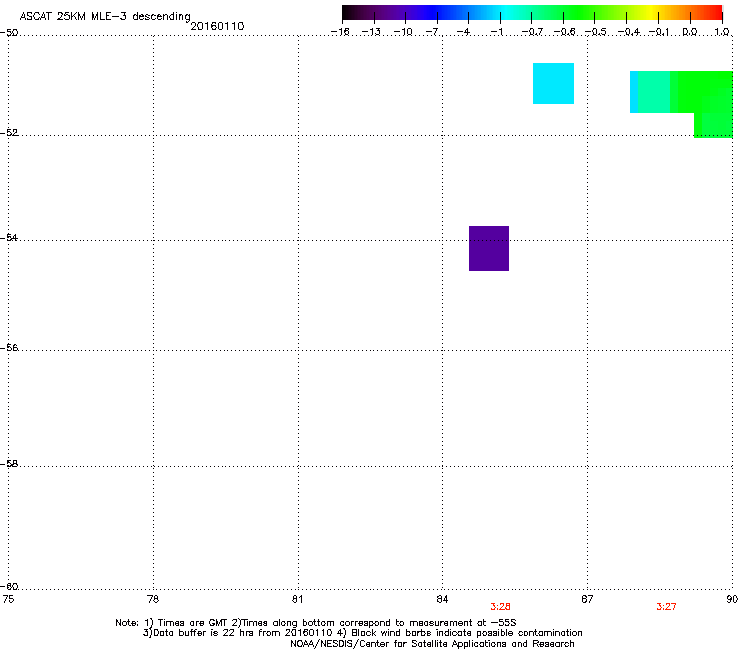Click the latitude axis label '-52'
This screenshot has height=650, width=740.
coord(9,133)
